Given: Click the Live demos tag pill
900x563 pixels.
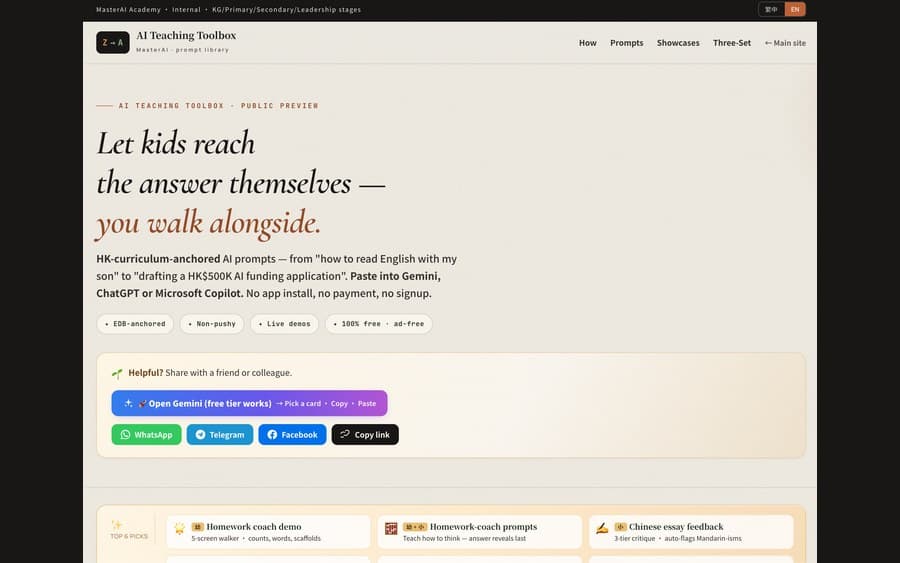Looking at the screenshot, I should coord(284,324).
